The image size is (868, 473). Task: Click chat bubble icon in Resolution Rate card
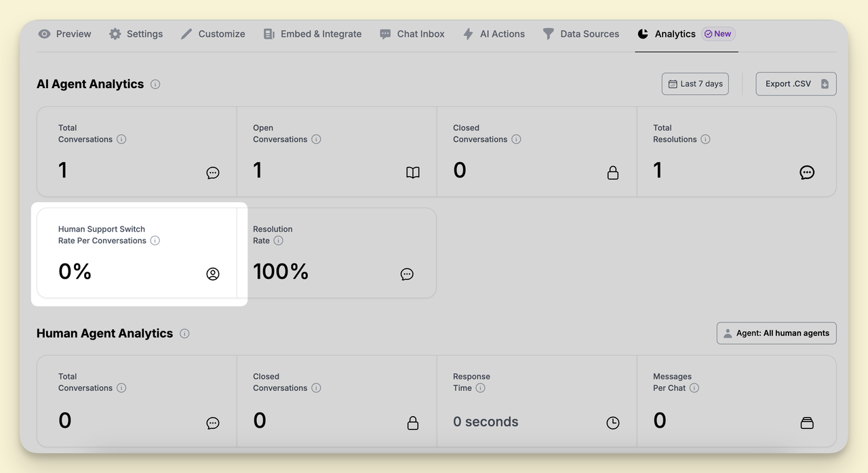coord(407,274)
